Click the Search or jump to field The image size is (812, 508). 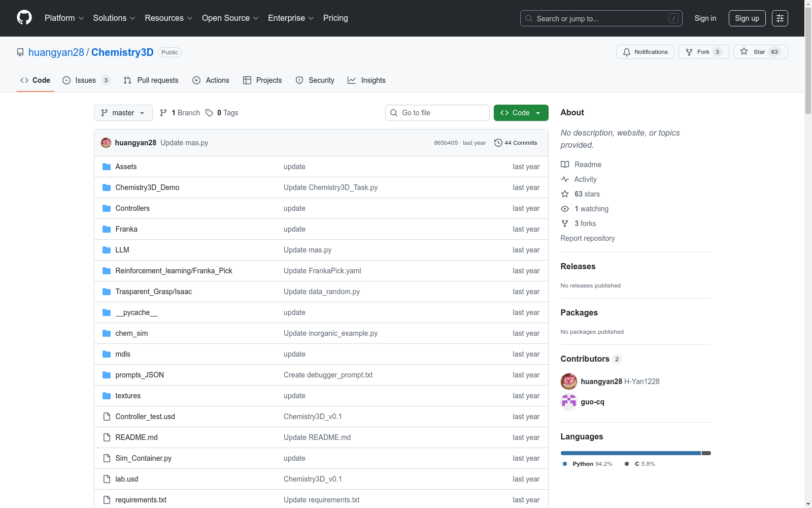tap(601, 18)
